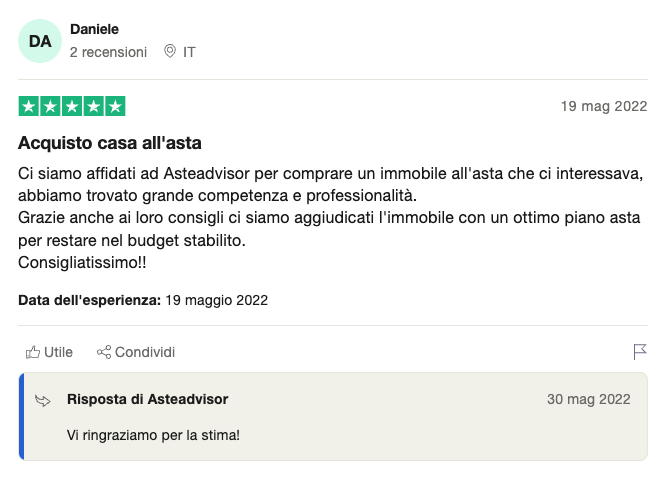
Task: Click the first green rating star
Action: 29,106
